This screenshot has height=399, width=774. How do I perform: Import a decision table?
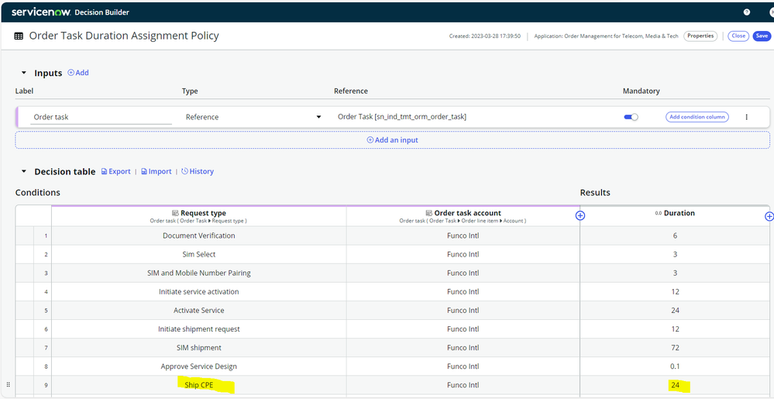[x=156, y=171]
